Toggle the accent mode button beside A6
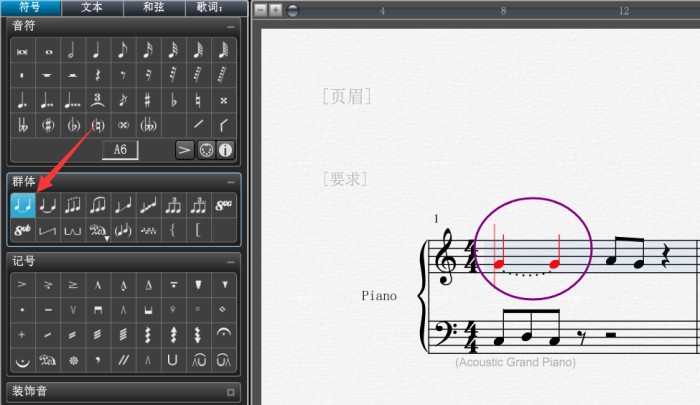 [184, 150]
